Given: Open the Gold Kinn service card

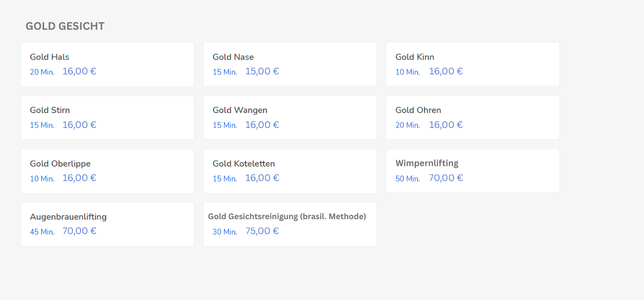Looking at the screenshot, I should (x=473, y=64).
